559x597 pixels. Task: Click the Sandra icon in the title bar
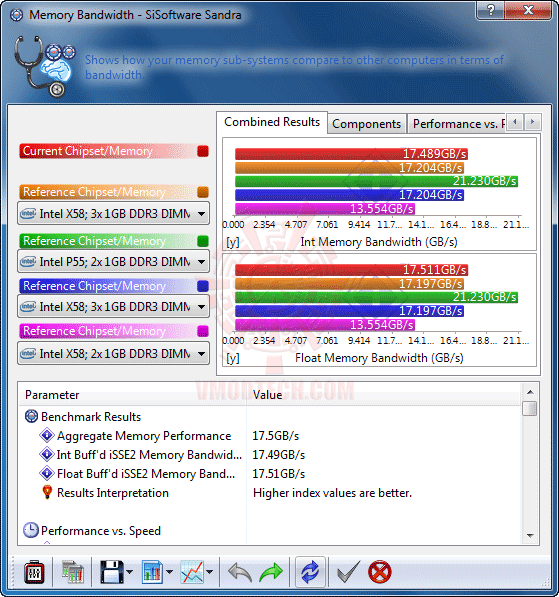[16, 15]
